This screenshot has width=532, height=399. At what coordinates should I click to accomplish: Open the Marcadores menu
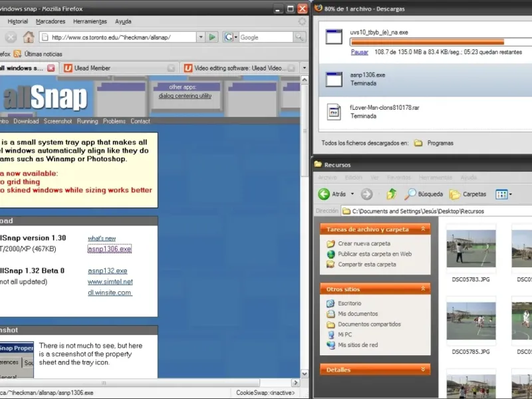[x=51, y=21]
